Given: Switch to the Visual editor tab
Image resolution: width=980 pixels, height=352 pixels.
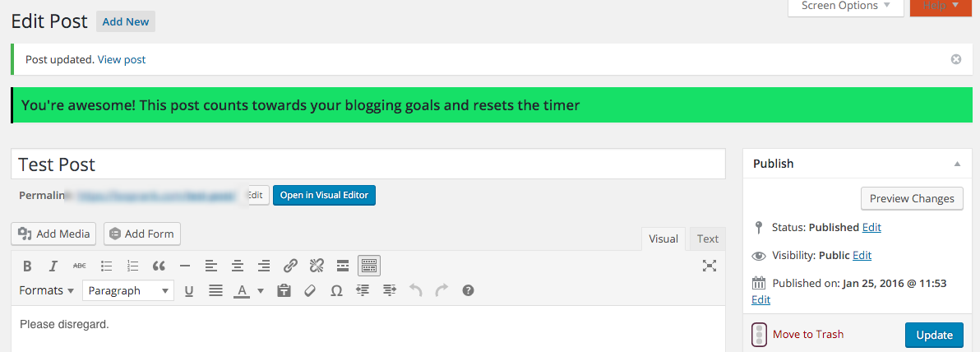Looking at the screenshot, I should pos(663,239).
